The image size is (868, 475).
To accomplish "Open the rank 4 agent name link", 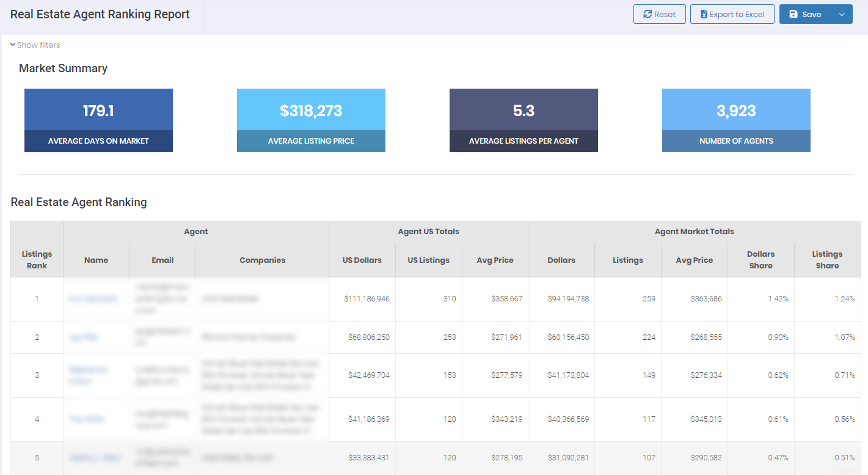I will pyautogui.click(x=87, y=419).
